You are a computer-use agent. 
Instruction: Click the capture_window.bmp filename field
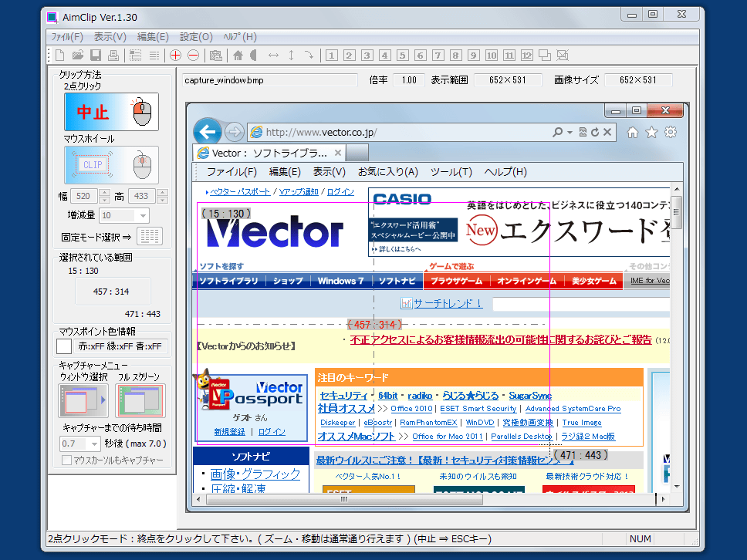(x=269, y=80)
